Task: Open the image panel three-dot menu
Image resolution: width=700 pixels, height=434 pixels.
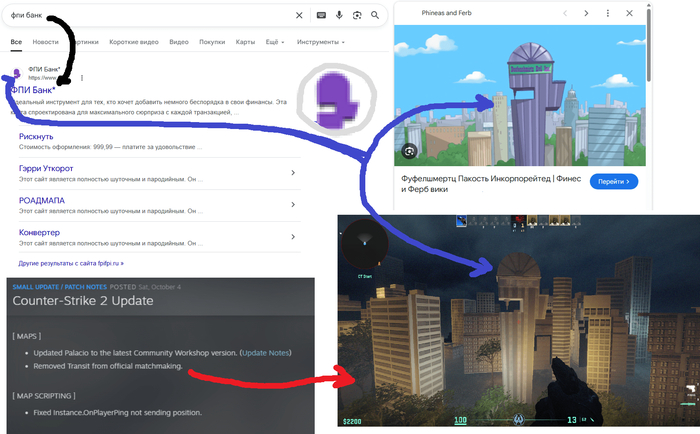Action: tap(608, 14)
